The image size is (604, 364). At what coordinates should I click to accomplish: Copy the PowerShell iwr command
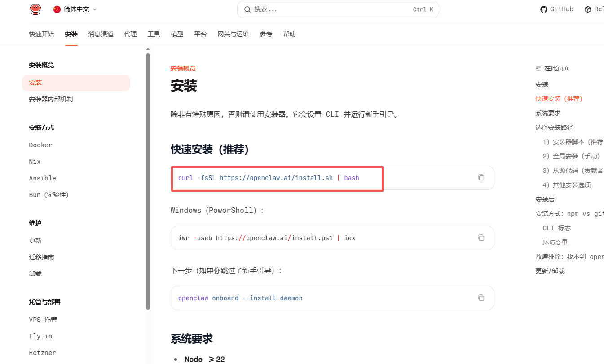pyautogui.click(x=481, y=237)
